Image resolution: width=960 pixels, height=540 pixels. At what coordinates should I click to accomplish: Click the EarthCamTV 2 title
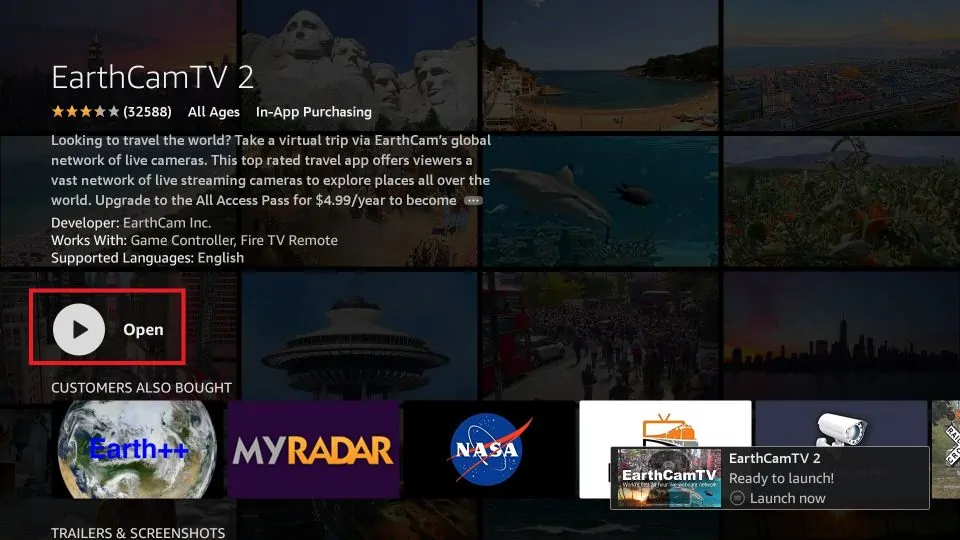pyautogui.click(x=152, y=77)
